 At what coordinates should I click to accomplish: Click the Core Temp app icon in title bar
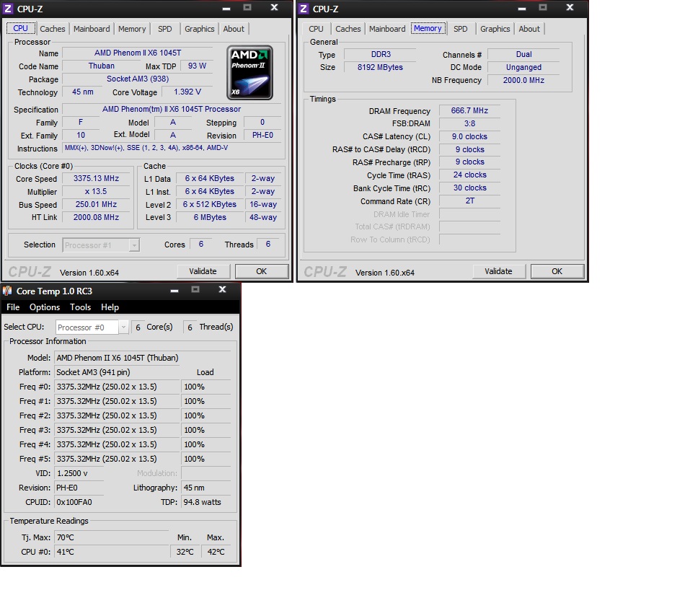(x=7, y=291)
